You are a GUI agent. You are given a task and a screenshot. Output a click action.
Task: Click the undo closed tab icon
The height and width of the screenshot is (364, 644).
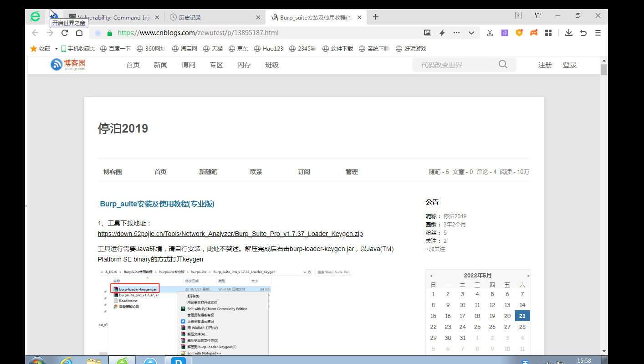[x=583, y=33]
